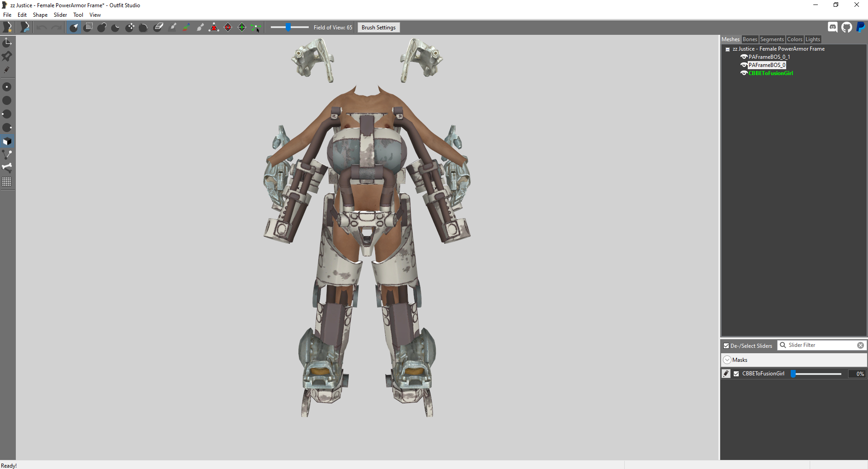Switch to the Colors tab
This screenshot has width=868, height=469.
pyautogui.click(x=794, y=39)
